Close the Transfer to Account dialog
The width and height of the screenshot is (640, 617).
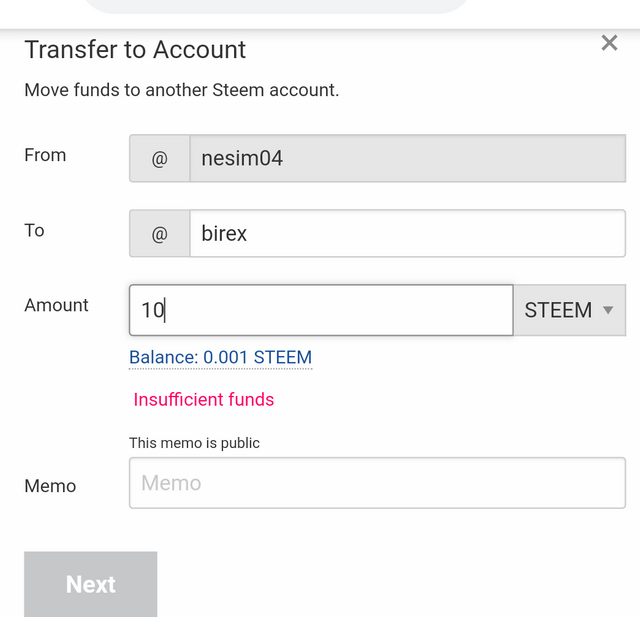609,43
